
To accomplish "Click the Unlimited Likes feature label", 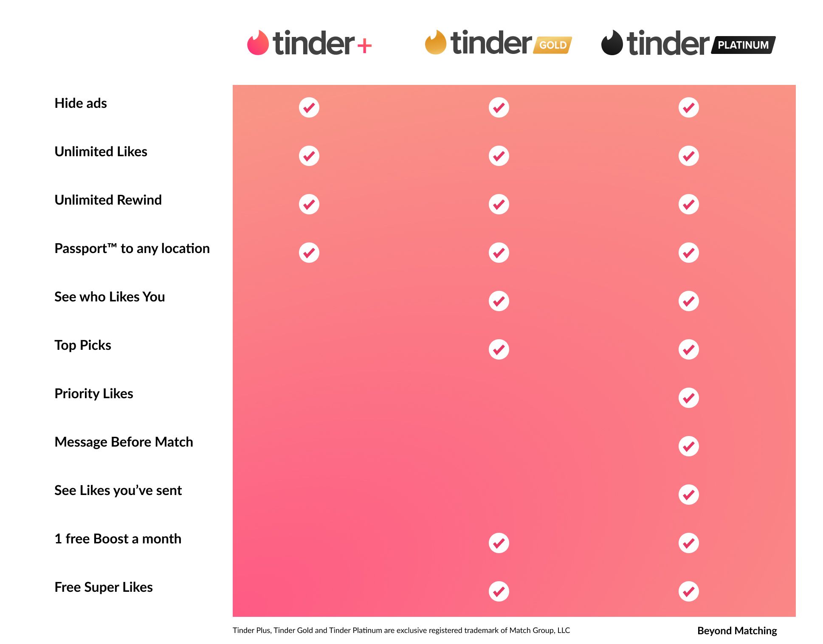I will 101,152.
